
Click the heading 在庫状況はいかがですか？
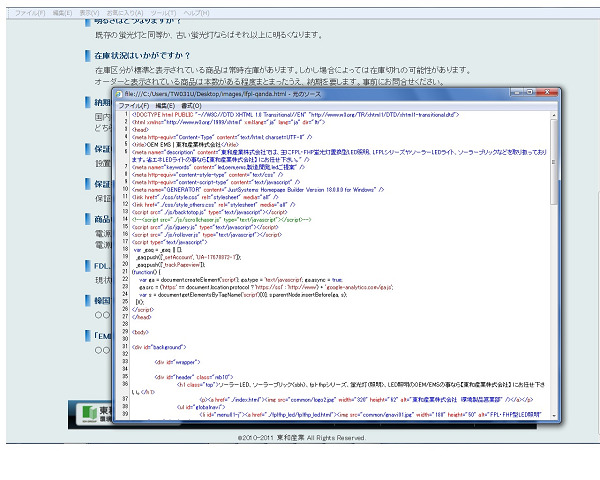pos(142,56)
